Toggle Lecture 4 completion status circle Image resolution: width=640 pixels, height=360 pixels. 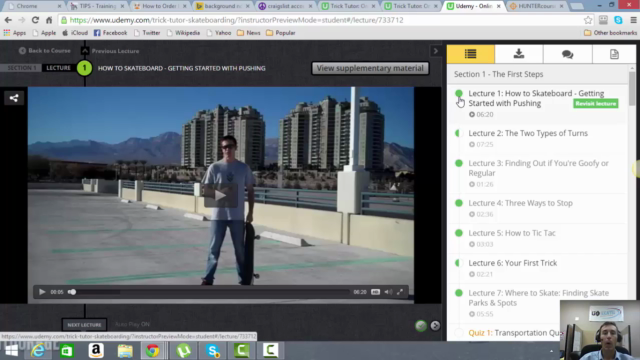[x=459, y=203]
